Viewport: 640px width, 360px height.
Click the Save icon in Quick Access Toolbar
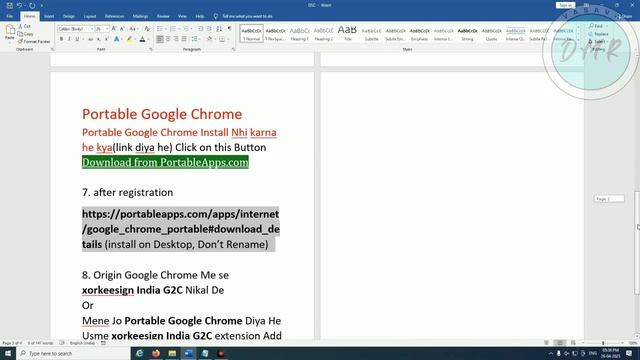coord(9,5)
